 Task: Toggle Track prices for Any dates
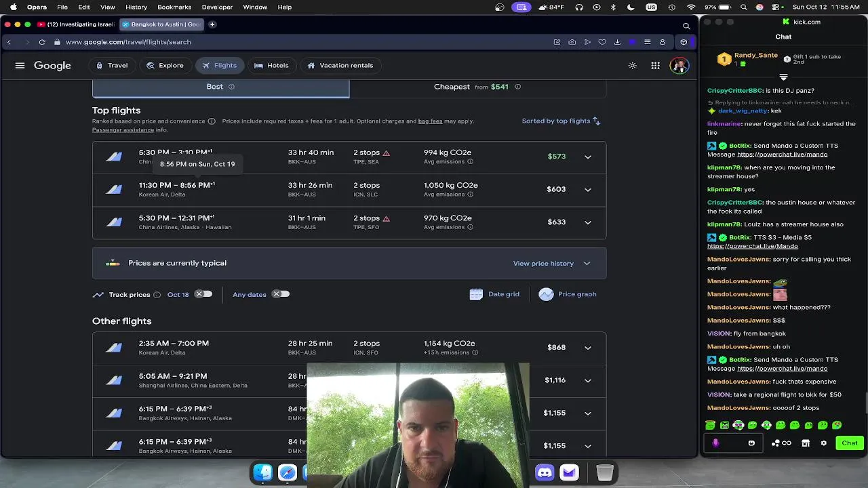point(281,294)
